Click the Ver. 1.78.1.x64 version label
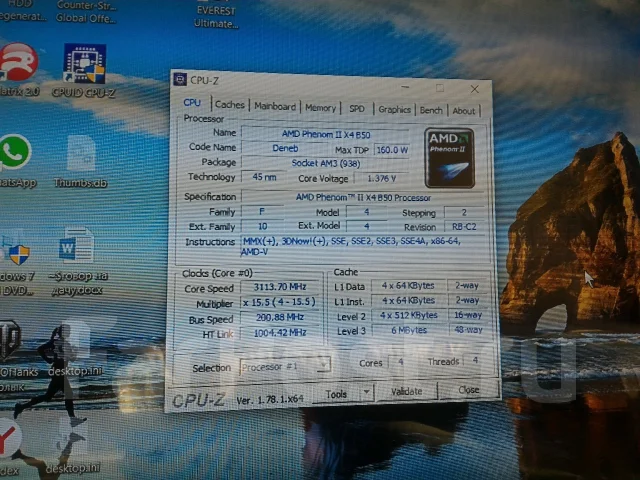Viewport: 640px width, 480px height. 270,400
